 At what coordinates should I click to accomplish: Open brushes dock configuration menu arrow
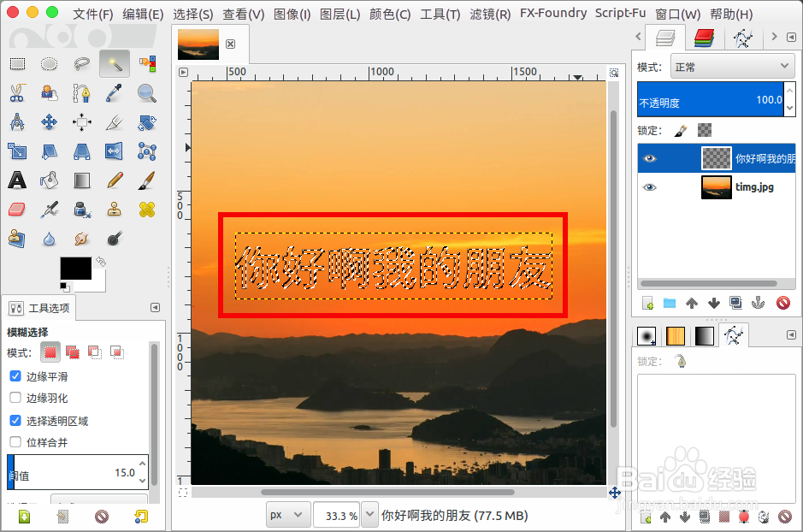click(x=791, y=335)
